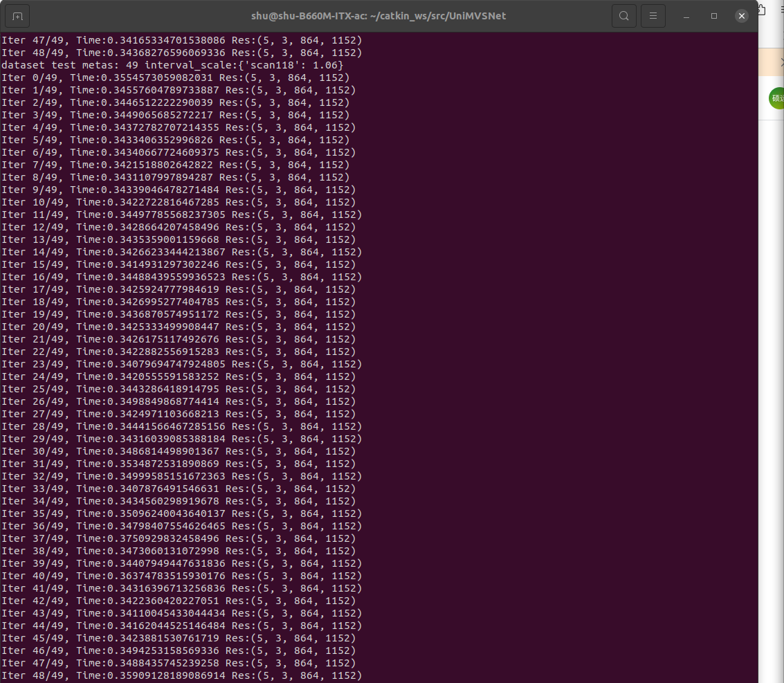Click line 'Iter 26/49, Time:0.3498849868774414'

pyautogui.click(x=179, y=401)
